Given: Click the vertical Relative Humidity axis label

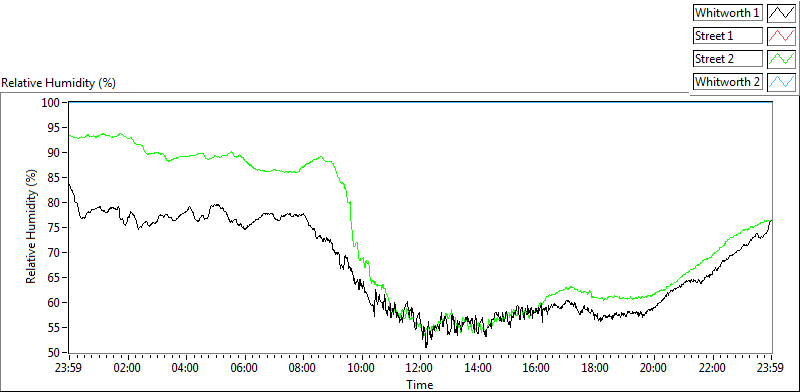Looking at the screenshot, I should 32,227.
